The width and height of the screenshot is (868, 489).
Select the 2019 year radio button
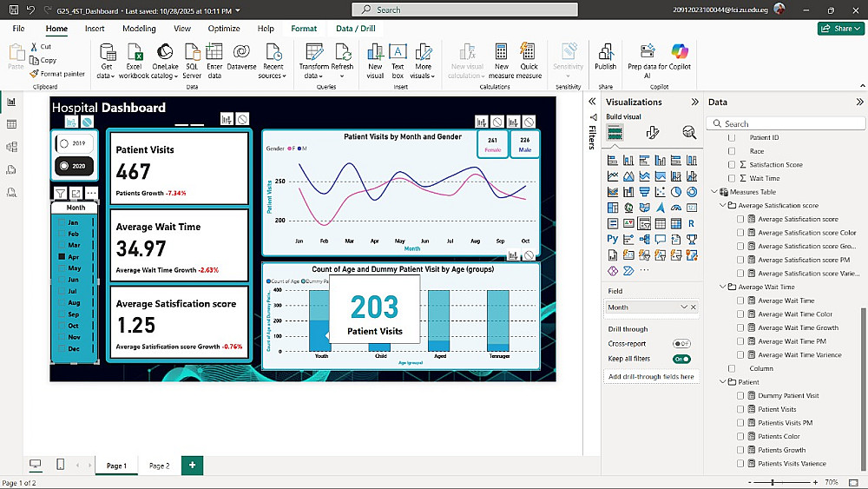pyautogui.click(x=64, y=142)
